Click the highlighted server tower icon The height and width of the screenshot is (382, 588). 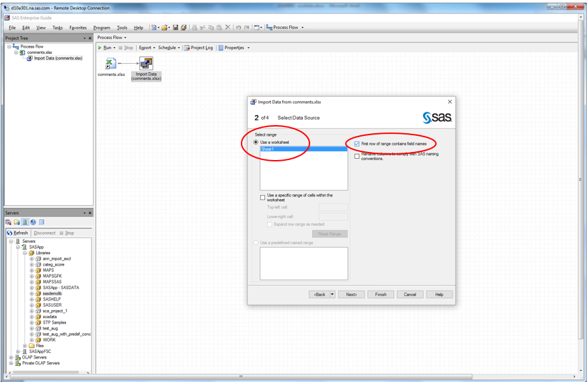click(x=25, y=223)
